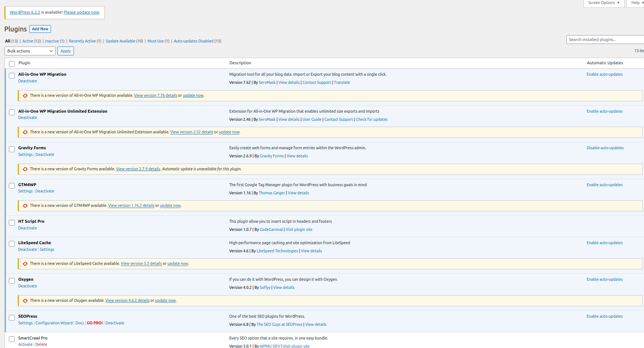Click update icon in Unlimited Extension notice
The height and width of the screenshot is (348, 644).
(25, 132)
